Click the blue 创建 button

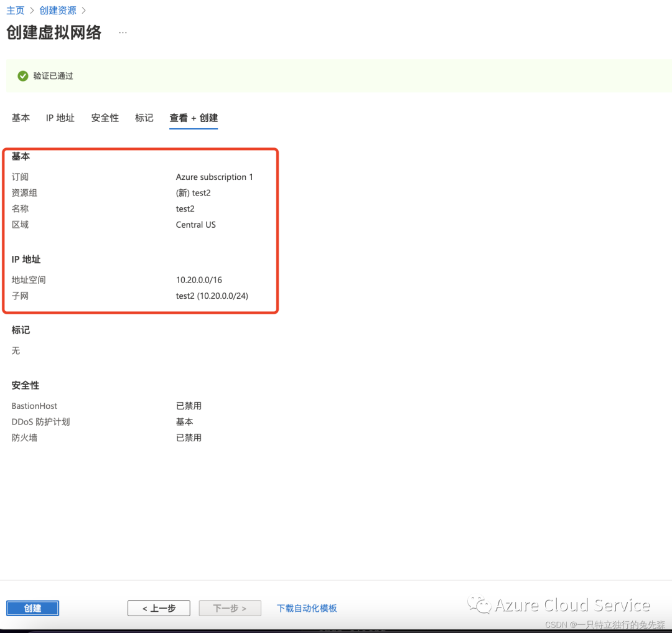(32, 608)
